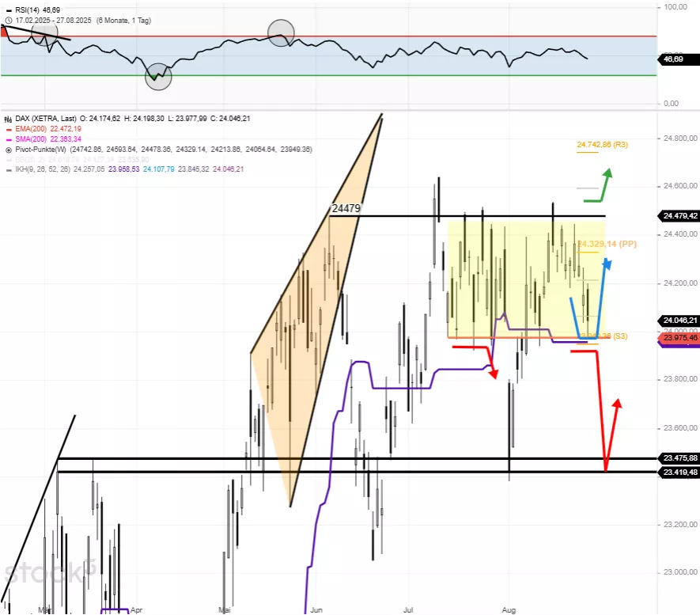Viewport: 700px width, 615px height.
Task: Click the 23.000,00 price axis label
Action: point(680,572)
